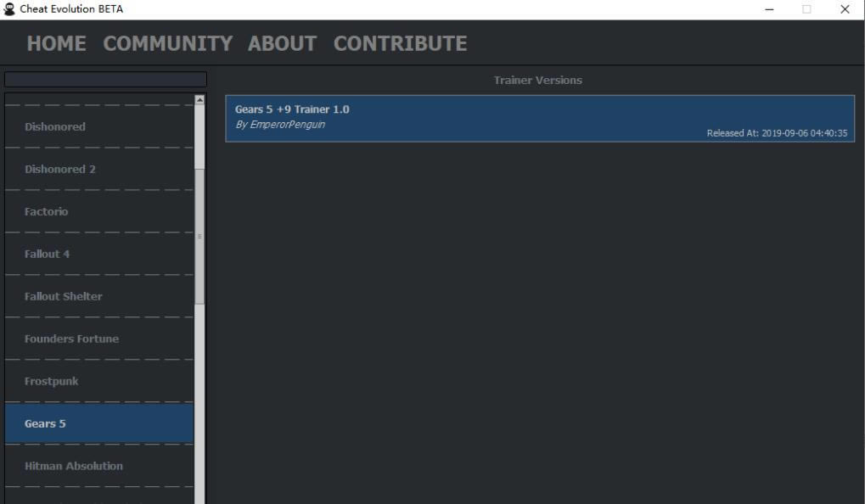Image resolution: width=865 pixels, height=504 pixels.
Task: Select Founders Fortune from the sidebar
Action: (x=99, y=339)
